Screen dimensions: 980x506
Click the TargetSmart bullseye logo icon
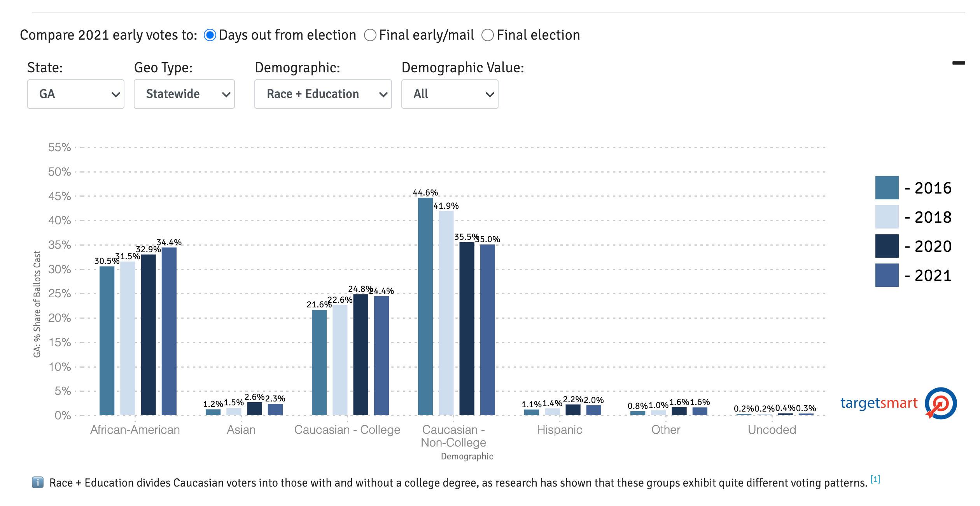(x=940, y=403)
